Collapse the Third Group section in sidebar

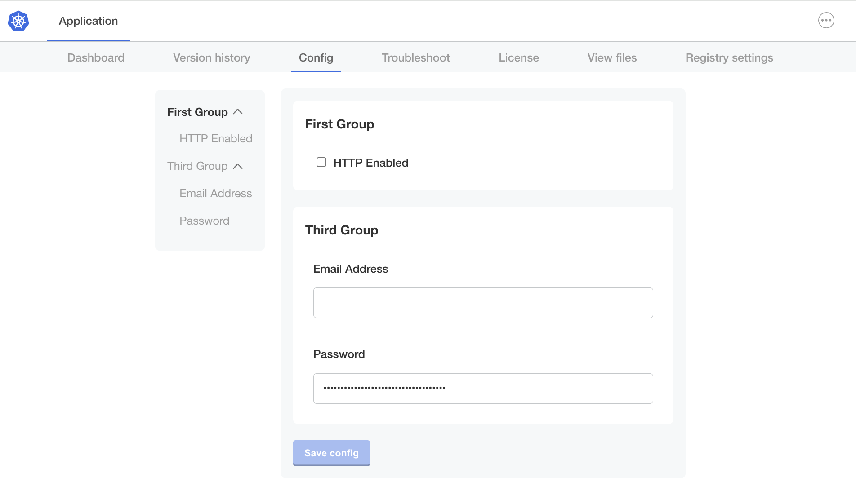(238, 166)
